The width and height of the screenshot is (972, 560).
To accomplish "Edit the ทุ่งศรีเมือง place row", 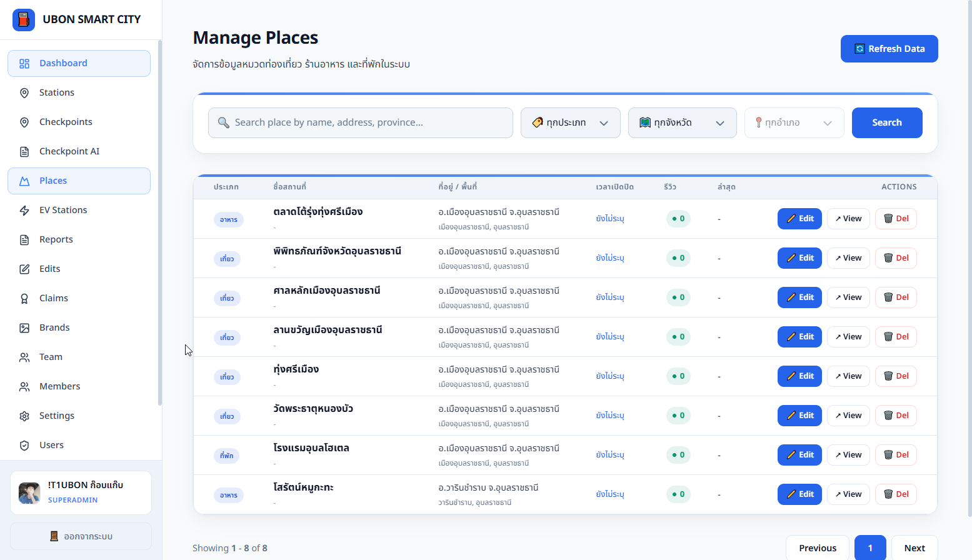I will [x=799, y=376].
